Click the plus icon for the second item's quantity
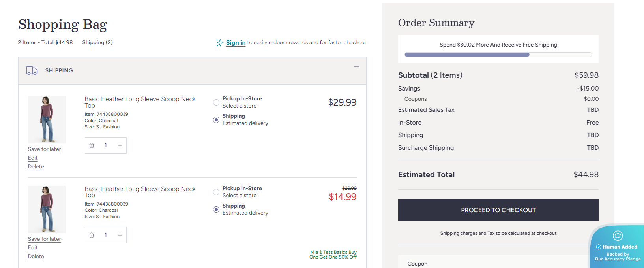644x268 pixels. pos(120,235)
